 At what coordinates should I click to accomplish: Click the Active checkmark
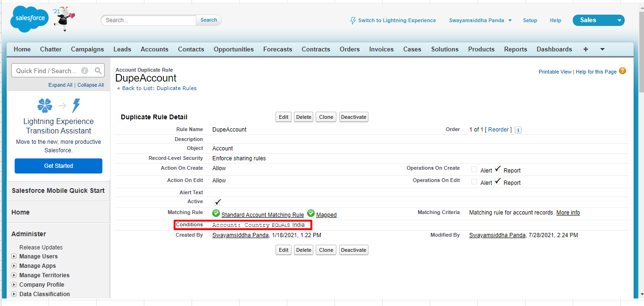218,202
